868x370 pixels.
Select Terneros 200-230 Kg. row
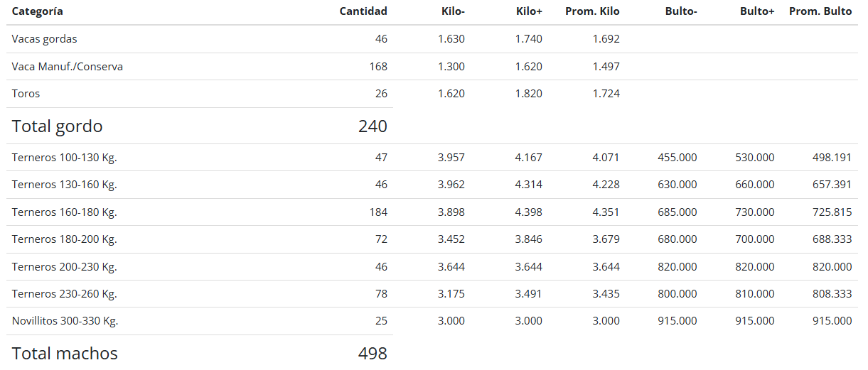tap(432, 267)
